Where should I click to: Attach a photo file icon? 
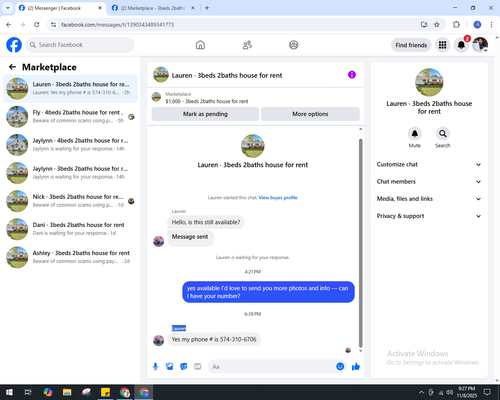[x=170, y=367]
